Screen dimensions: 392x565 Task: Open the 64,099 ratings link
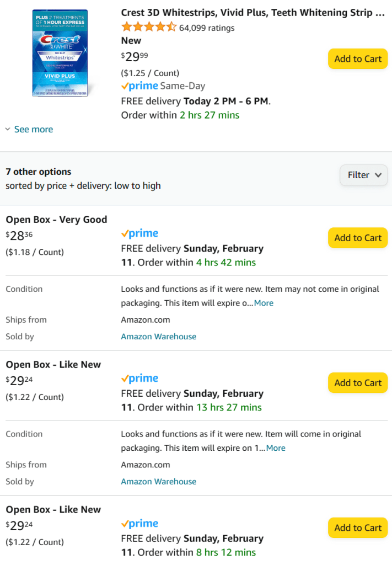[207, 28]
